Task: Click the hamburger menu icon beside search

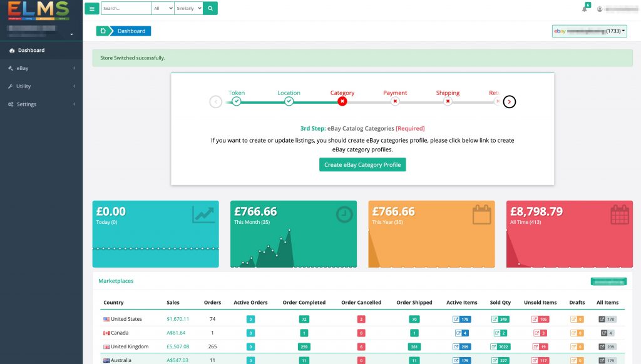Action: 92,9
